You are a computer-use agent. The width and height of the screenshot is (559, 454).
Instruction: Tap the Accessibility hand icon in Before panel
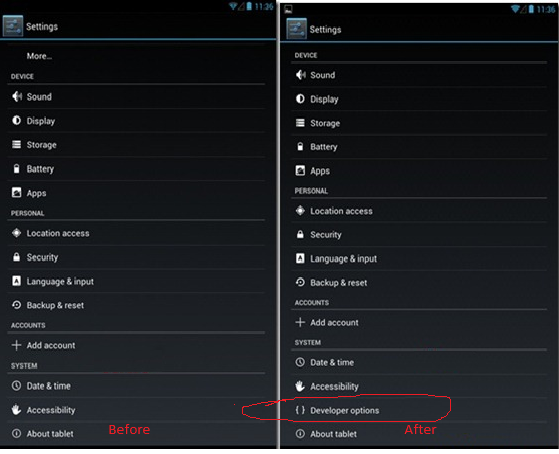(16, 409)
